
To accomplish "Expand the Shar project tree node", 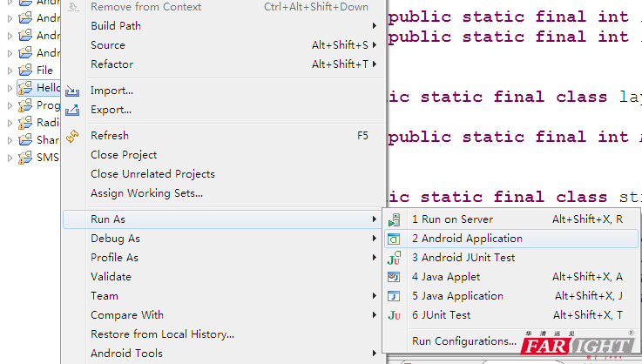I will tap(10, 140).
